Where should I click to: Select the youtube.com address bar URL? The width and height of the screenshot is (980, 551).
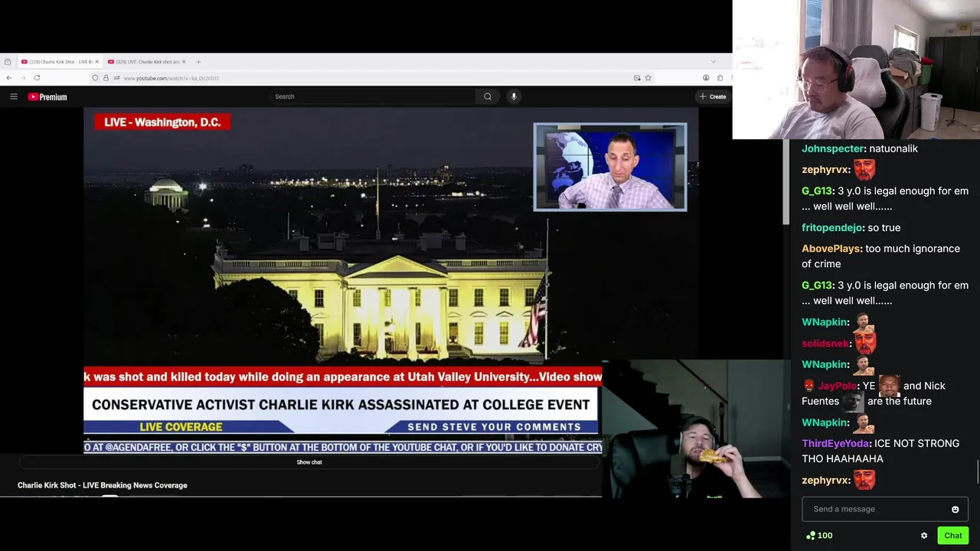171,78
